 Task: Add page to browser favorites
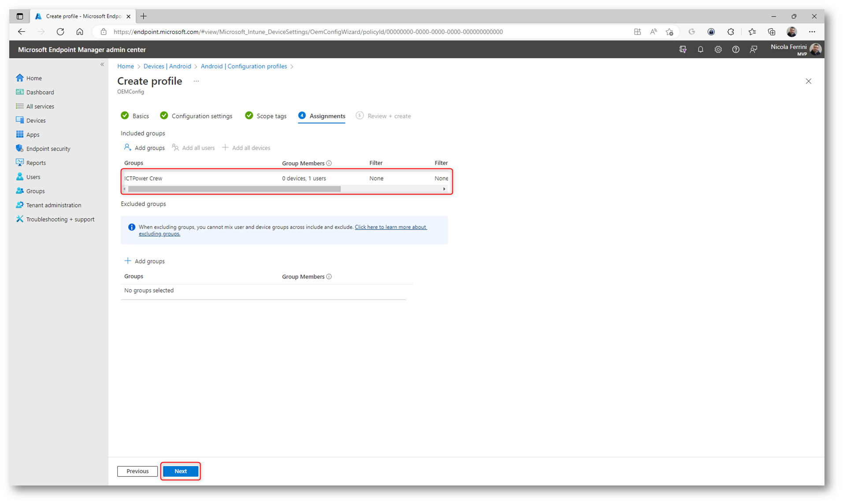click(669, 32)
